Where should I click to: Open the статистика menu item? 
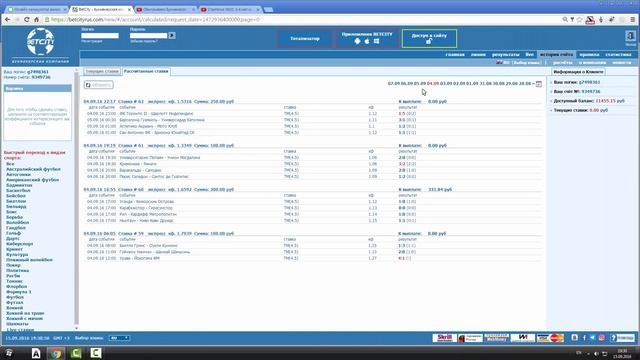(x=618, y=54)
